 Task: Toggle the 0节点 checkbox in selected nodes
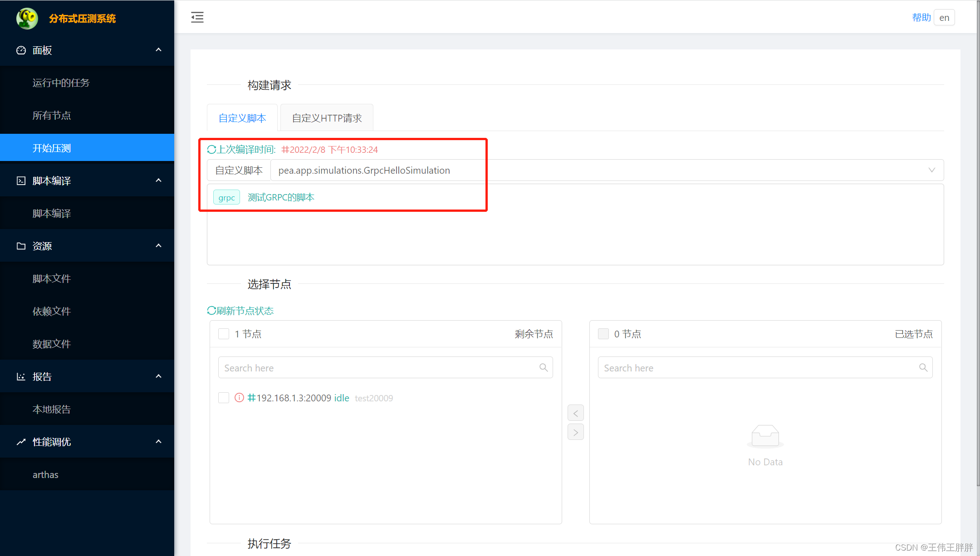click(x=603, y=335)
